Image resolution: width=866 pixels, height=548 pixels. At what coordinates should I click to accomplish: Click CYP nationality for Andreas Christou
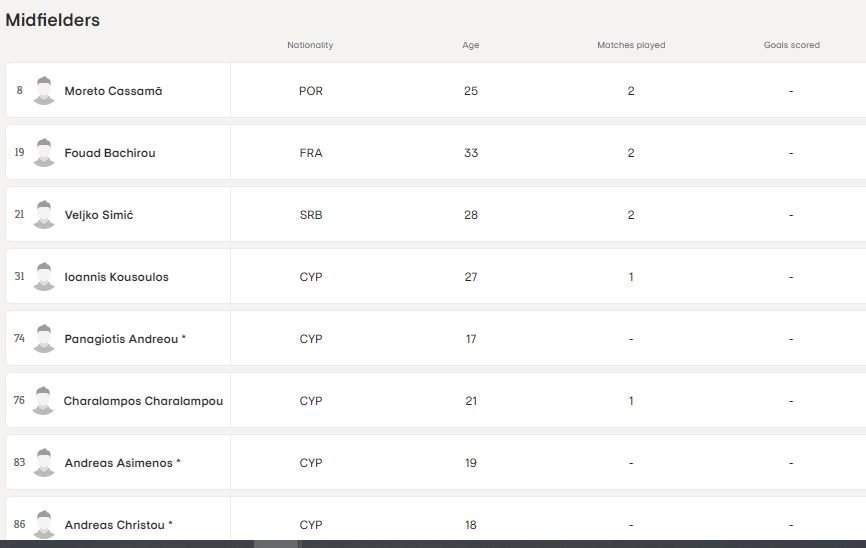point(310,525)
